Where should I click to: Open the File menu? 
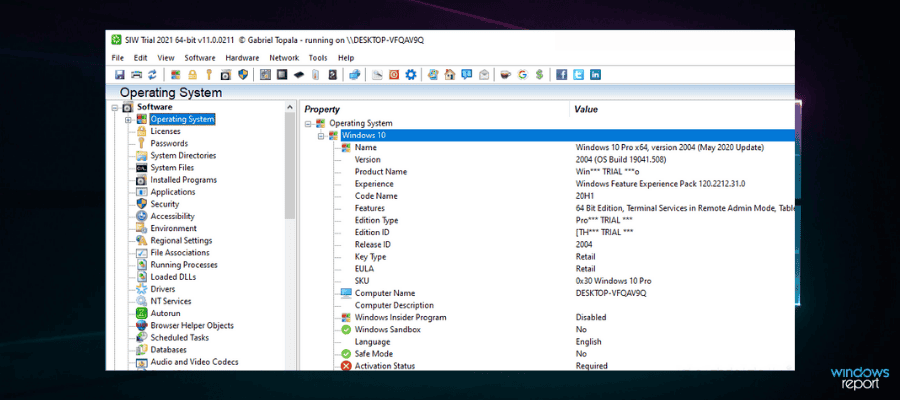point(118,58)
